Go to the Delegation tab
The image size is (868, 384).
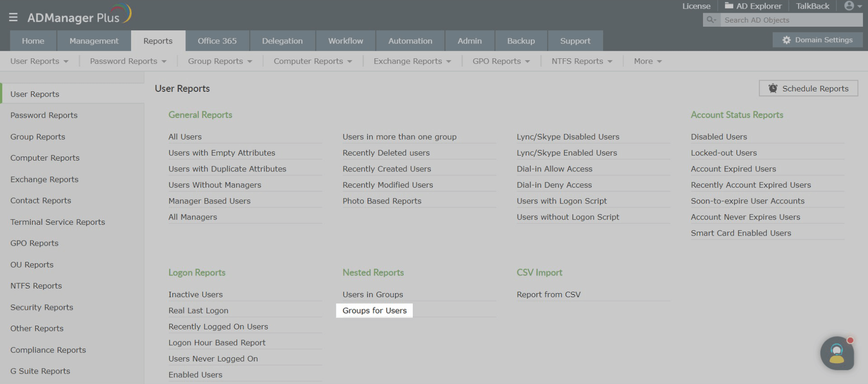point(283,41)
